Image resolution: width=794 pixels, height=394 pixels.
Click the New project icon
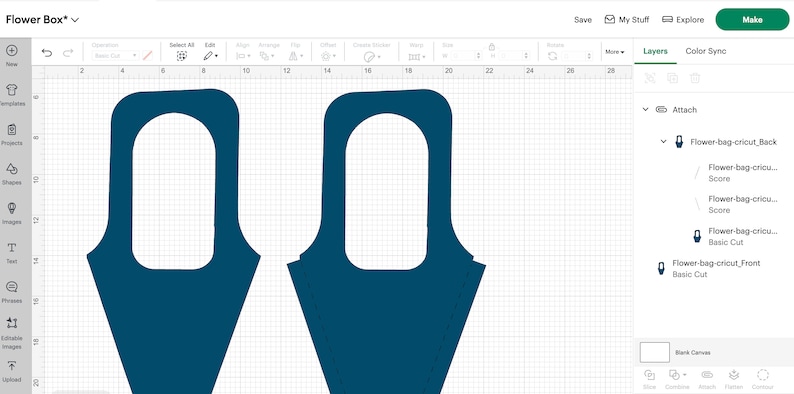(11, 51)
